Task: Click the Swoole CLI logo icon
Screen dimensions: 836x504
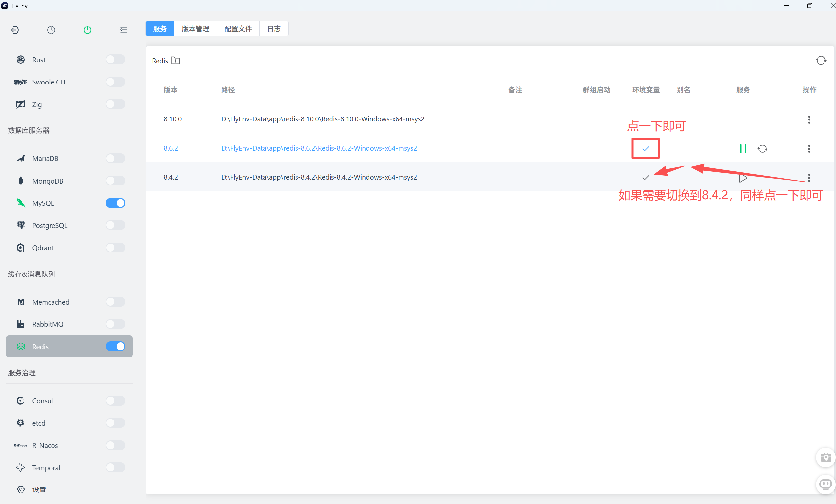Action: point(20,82)
